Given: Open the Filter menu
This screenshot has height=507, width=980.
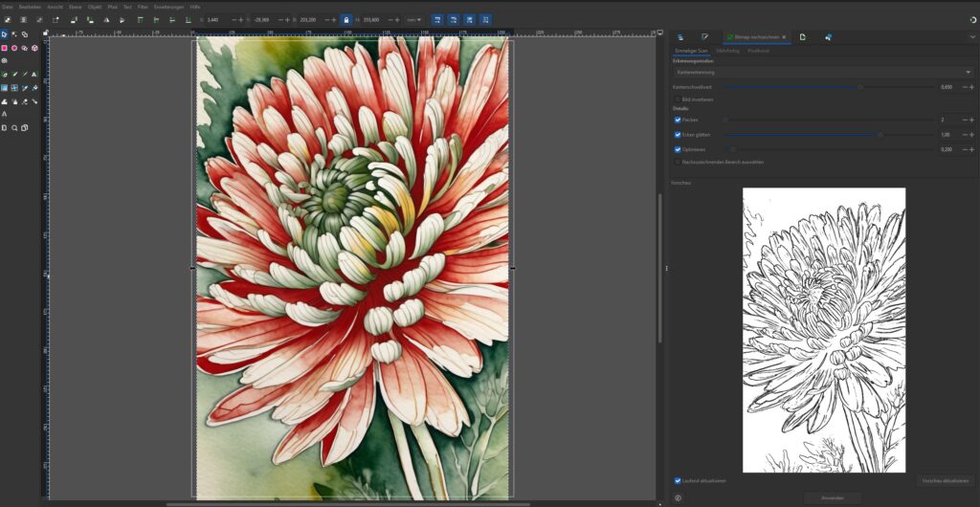Looking at the screenshot, I should coord(143,7).
